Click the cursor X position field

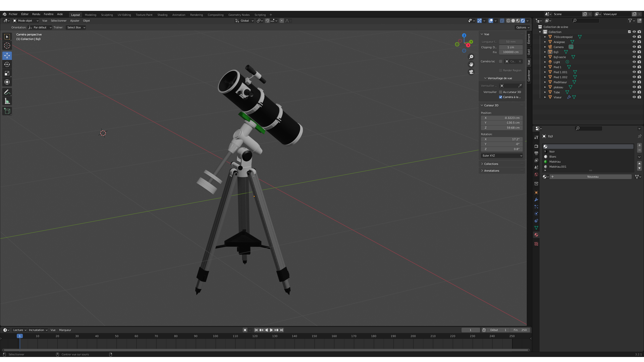tap(502, 118)
